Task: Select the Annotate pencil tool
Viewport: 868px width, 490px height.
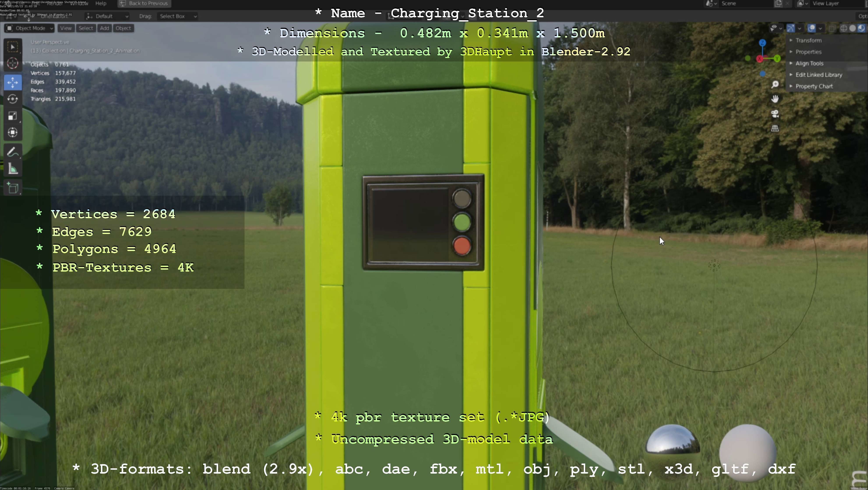Action: (13, 152)
